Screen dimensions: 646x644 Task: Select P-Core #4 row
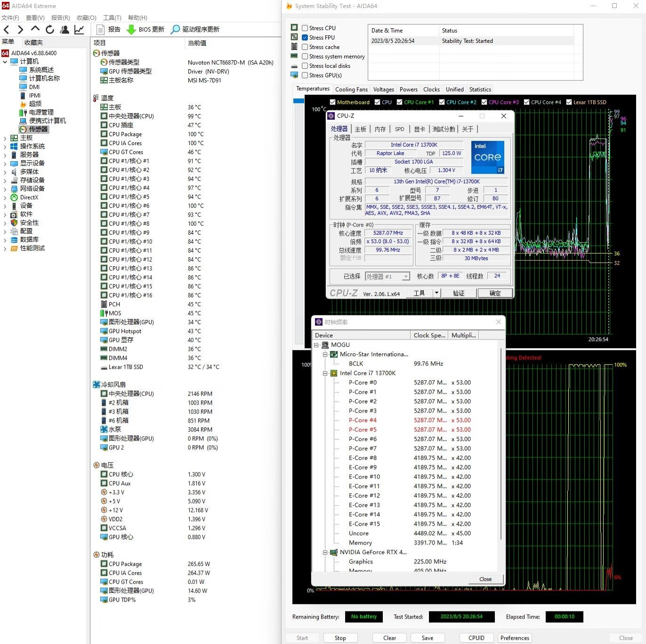tap(404, 420)
